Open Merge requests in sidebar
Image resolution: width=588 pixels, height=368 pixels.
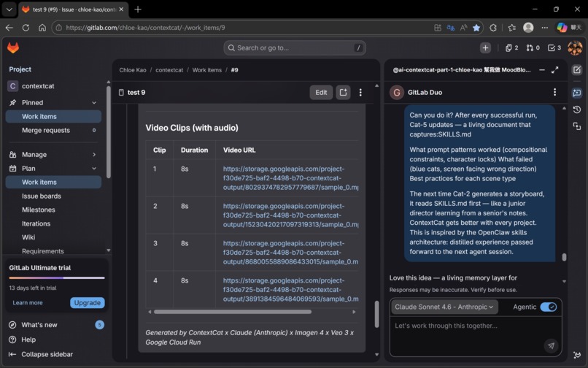tap(53, 130)
